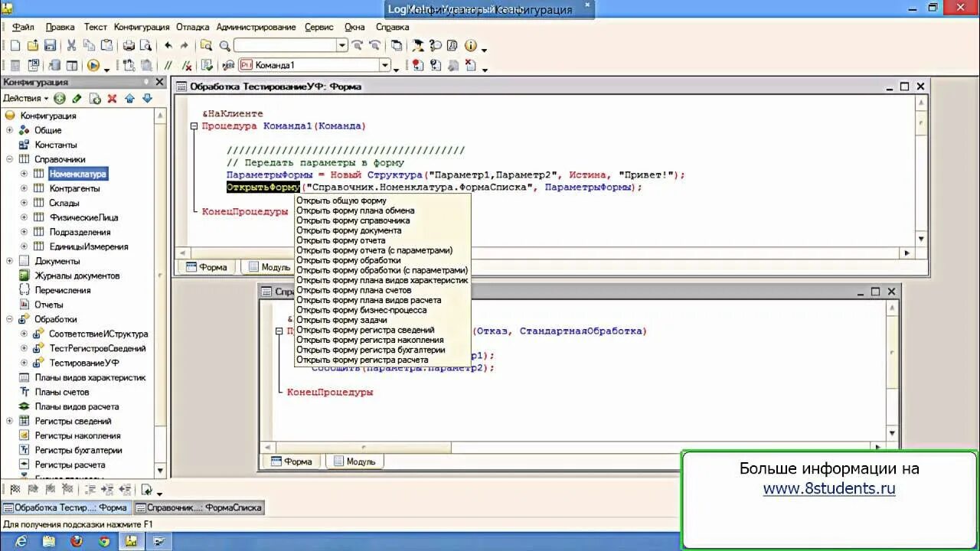The width and height of the screenshot is (980, 551).
Task: Add object with the green plus icon
Action: point(59,99)
